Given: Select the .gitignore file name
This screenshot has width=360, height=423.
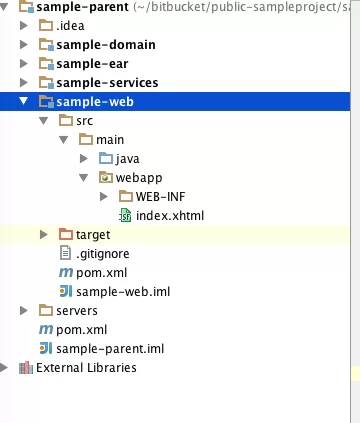Looking at the screenshot, I should (x=103, y=254).
